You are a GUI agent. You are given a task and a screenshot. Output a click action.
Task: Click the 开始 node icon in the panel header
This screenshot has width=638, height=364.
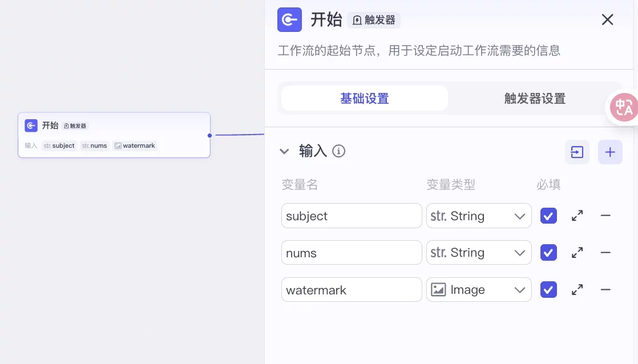tap(289, 19)
